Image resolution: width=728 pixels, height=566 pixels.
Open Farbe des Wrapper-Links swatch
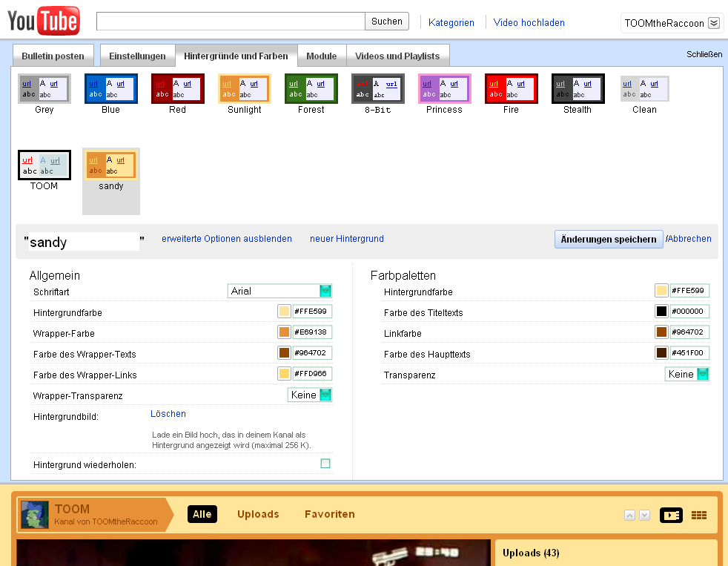(284, 374)
